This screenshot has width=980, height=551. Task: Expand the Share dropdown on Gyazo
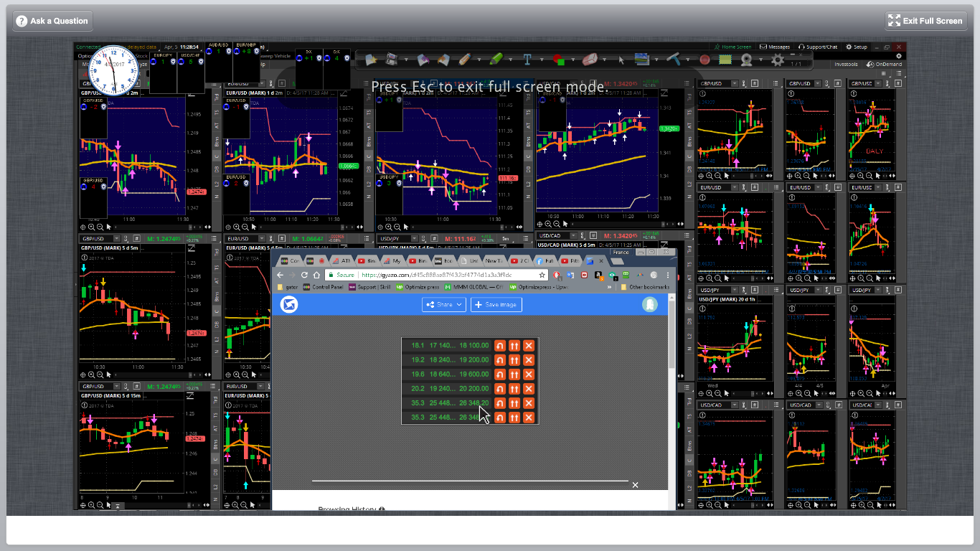tap(444, 305)
